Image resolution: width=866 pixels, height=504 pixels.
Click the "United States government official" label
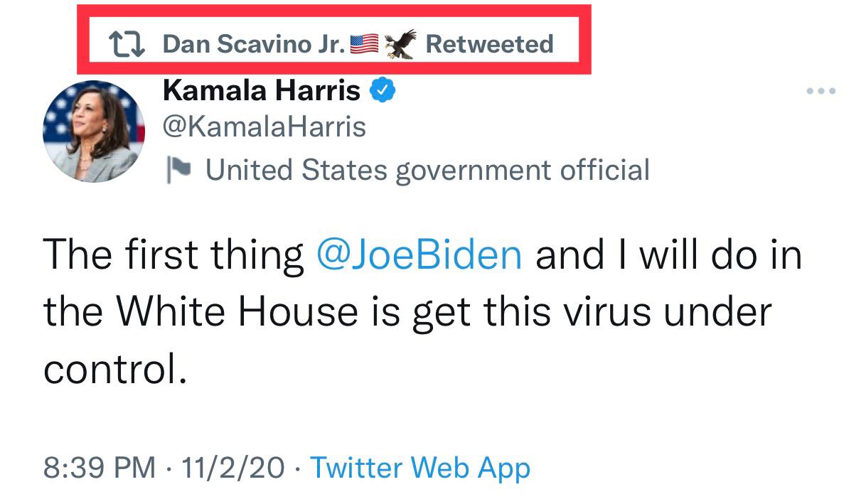(427, 171)
